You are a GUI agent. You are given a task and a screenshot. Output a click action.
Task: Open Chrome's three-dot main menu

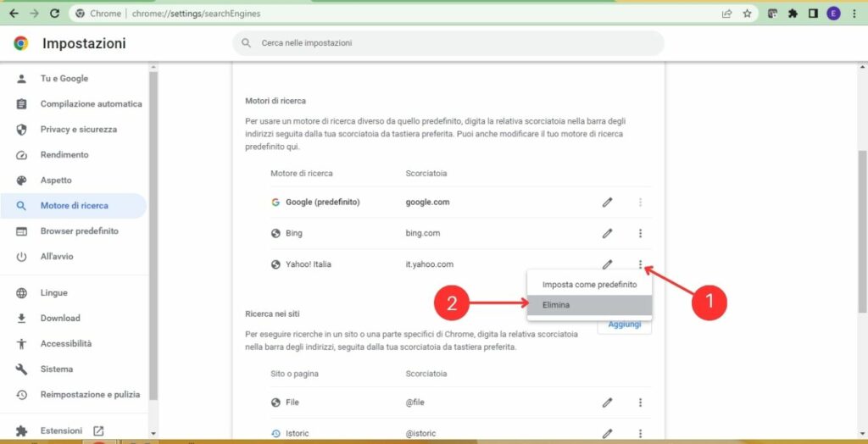tap(854, 14)
